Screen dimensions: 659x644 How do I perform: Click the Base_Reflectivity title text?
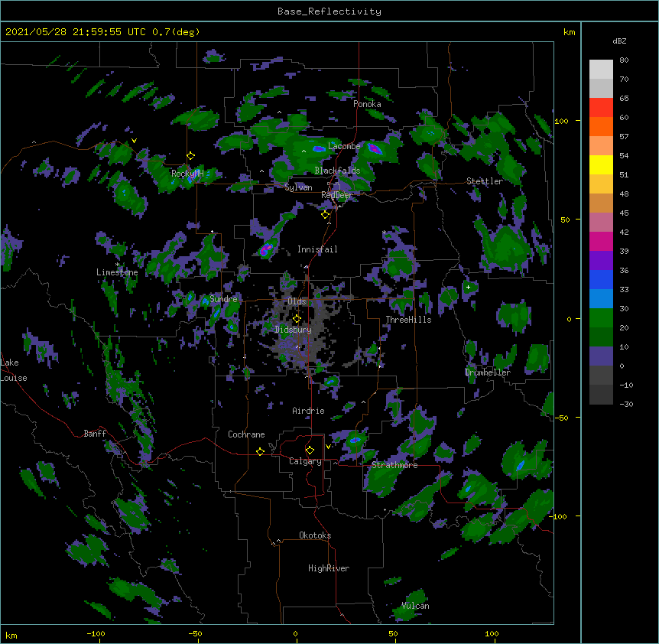tap(329, 11)
